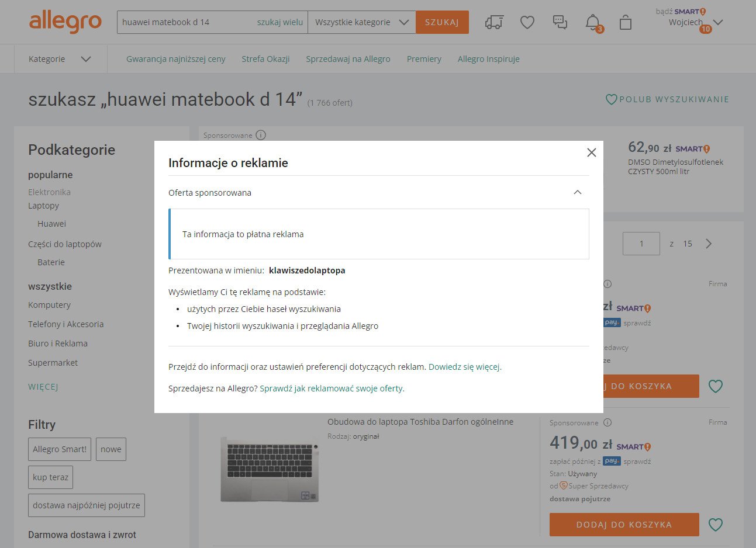The image size is (756, 548).
Task: Toggle the kup teraz filter
Action: click(50, 477)
